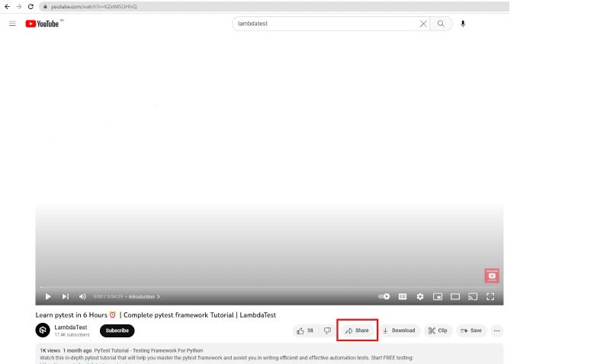Run the search with the magnifier button

[441, 24]
